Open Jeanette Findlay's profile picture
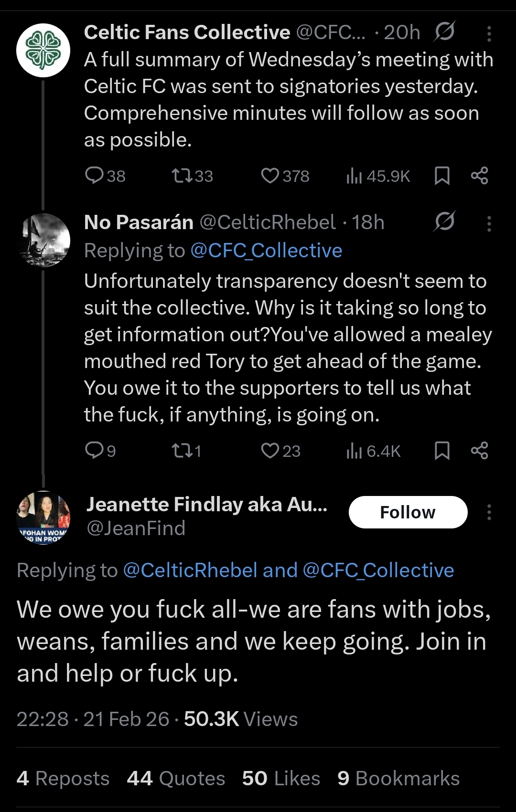Image resolution: width=516 pixels, height=812 pixels. (x=43, y=517)
